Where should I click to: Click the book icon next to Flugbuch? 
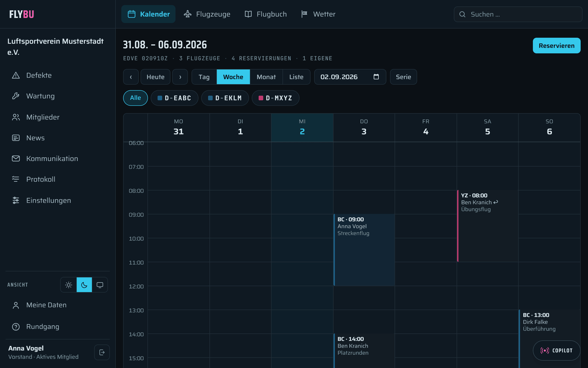pos(248,14)
